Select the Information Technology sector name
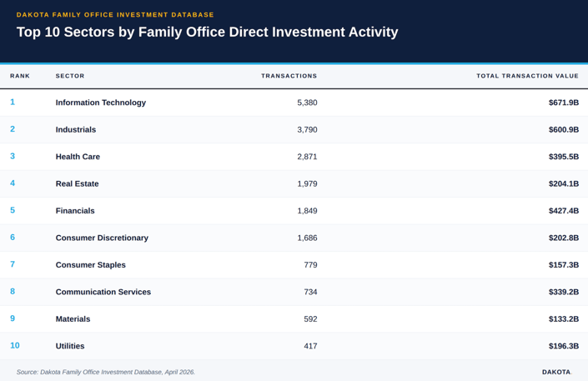 point(100,103)
